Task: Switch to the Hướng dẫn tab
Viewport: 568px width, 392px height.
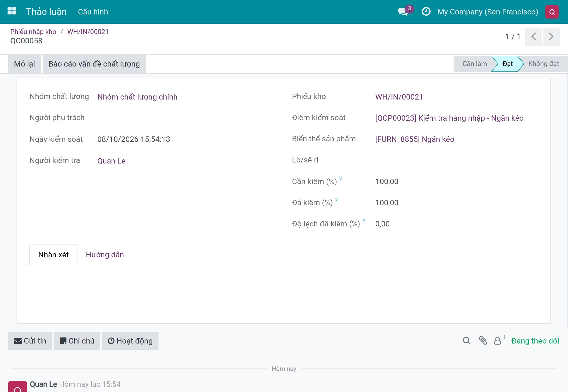Action: pyautogui.click(x=105, y=255)
